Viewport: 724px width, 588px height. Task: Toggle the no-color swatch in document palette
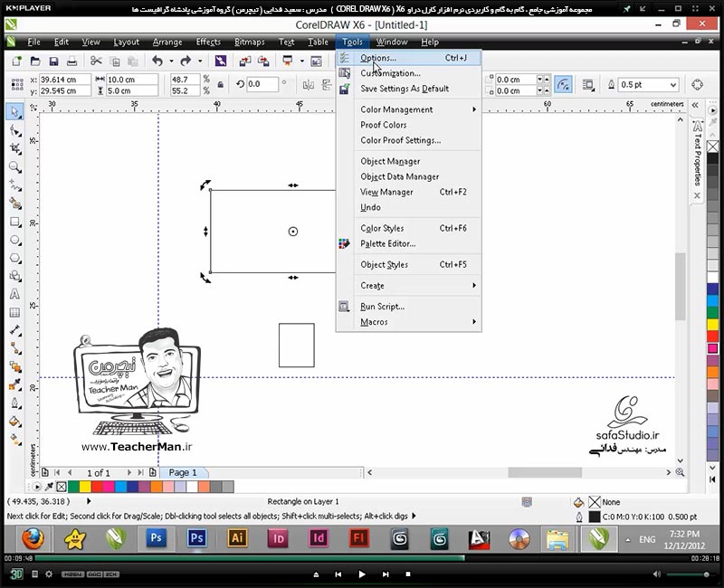click(x=62, y=487)
